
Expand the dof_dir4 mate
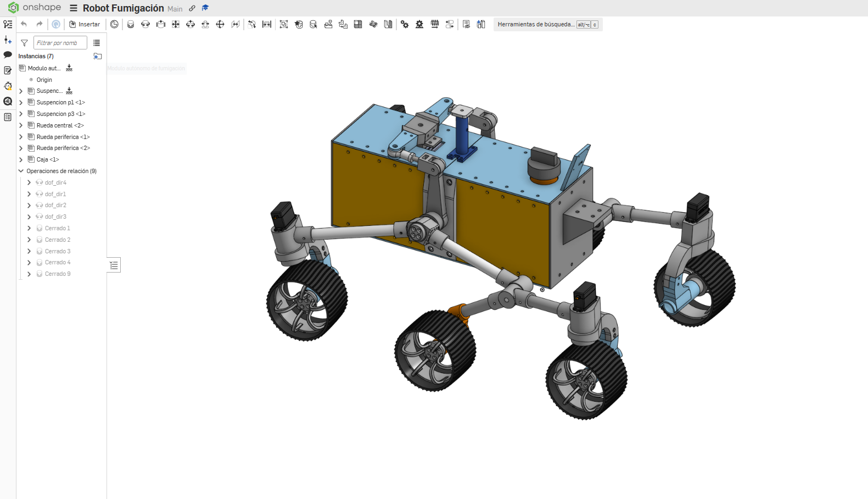coord(29,182)
